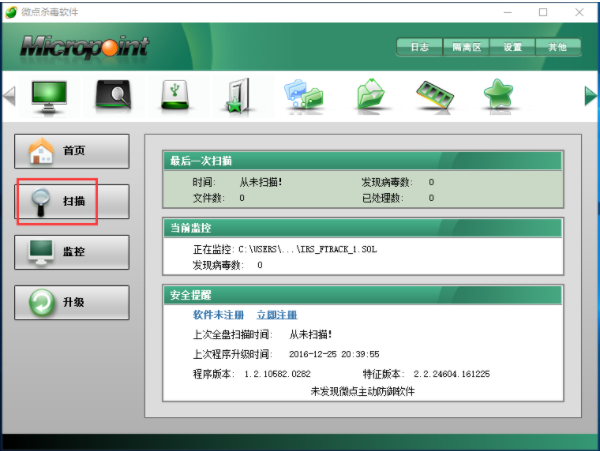The width and height of the screenshot is (600, 451).
Task: Click the monitored path C:\USERS\...\IBS_FTRACK_1.SOL
Action: click(x=308, y=249)
